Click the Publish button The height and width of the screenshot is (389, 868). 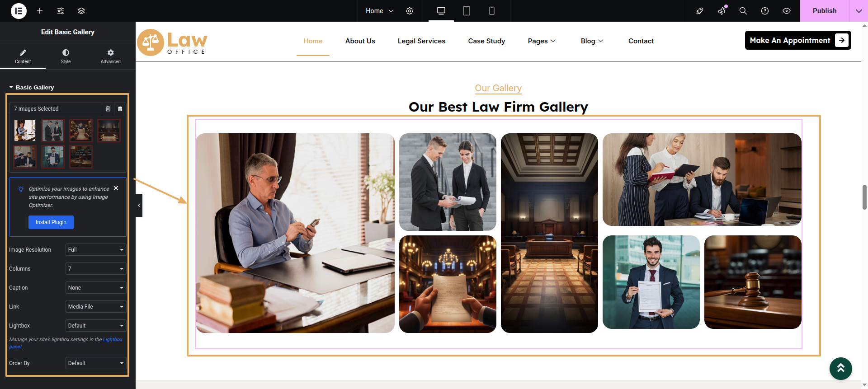[x=824, y=11]
